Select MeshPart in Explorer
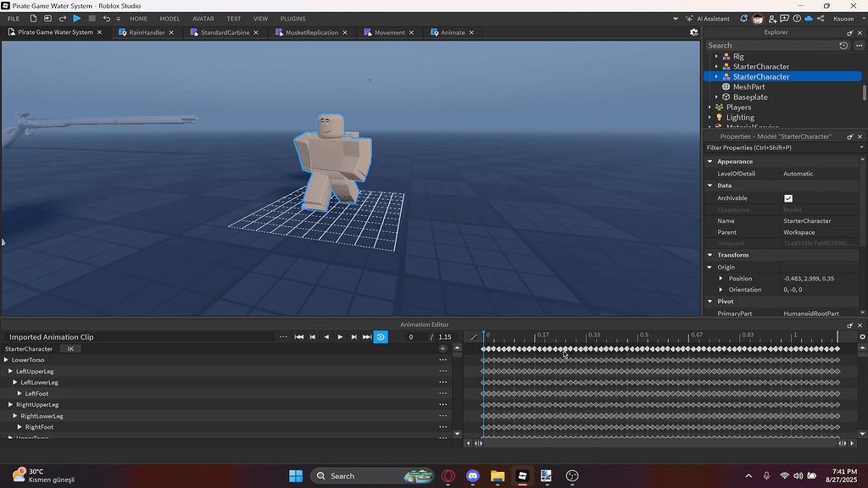Image resolution: width=868 pixels, height=488 pixels. click(x=749, y=87)
